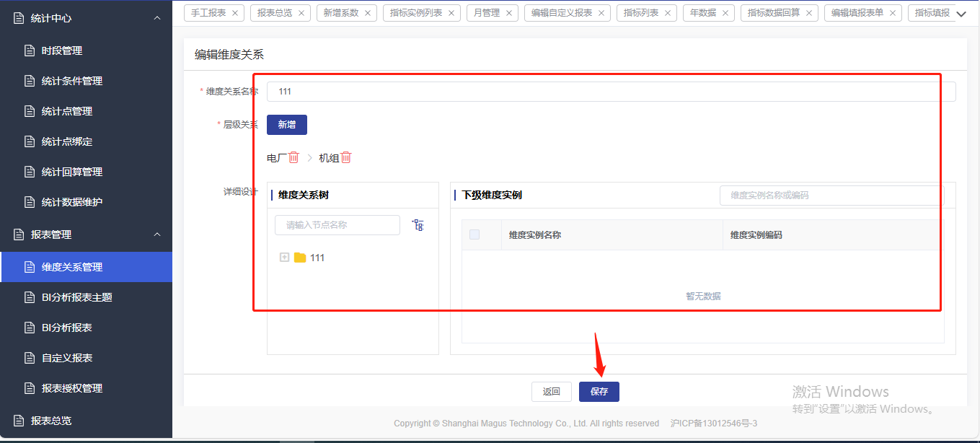This screenshot has height=443, width=980.
Task: Click the tree structure icon beside node search
Action: coord(418,225)
